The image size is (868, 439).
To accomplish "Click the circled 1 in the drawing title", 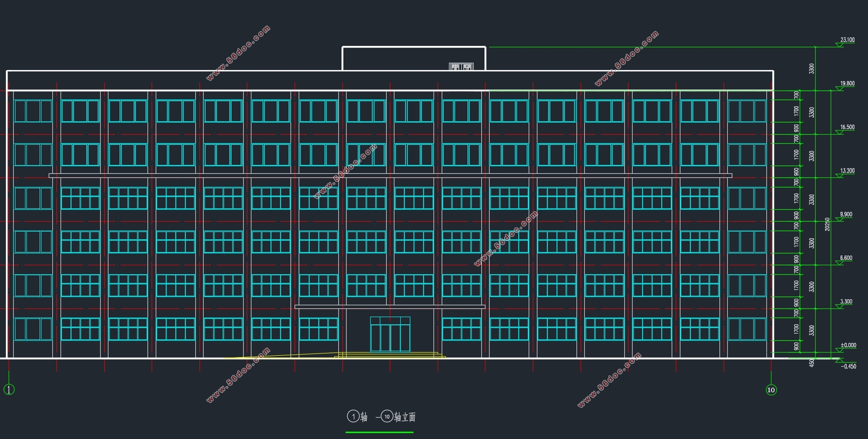I will (353, 416).
